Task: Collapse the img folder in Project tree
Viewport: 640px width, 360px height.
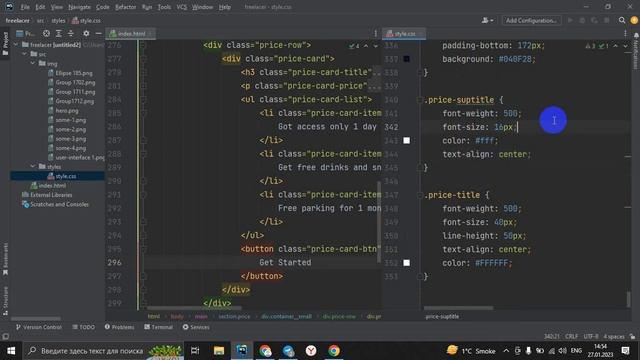Action: (x=33, y=63)
